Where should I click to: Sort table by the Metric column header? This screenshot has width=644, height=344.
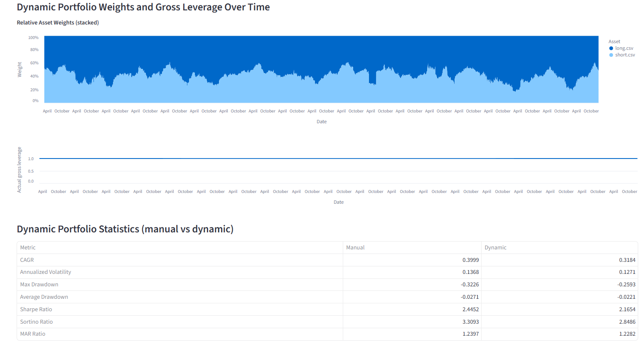(x=180, y=247)
